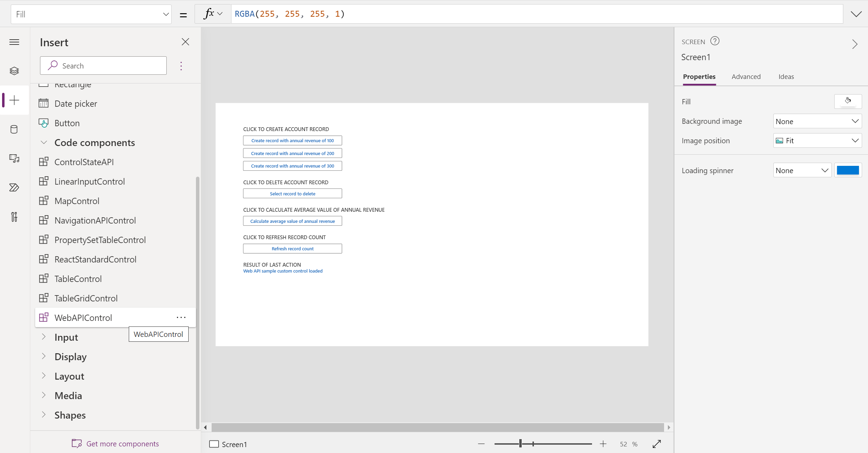868x453 pixels.
Task: Open the Data panel
Action: [x=14, y=129]
